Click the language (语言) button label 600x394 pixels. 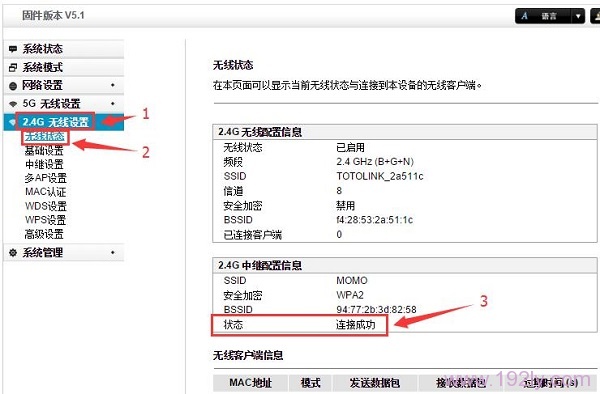click(x=549, y=16)
